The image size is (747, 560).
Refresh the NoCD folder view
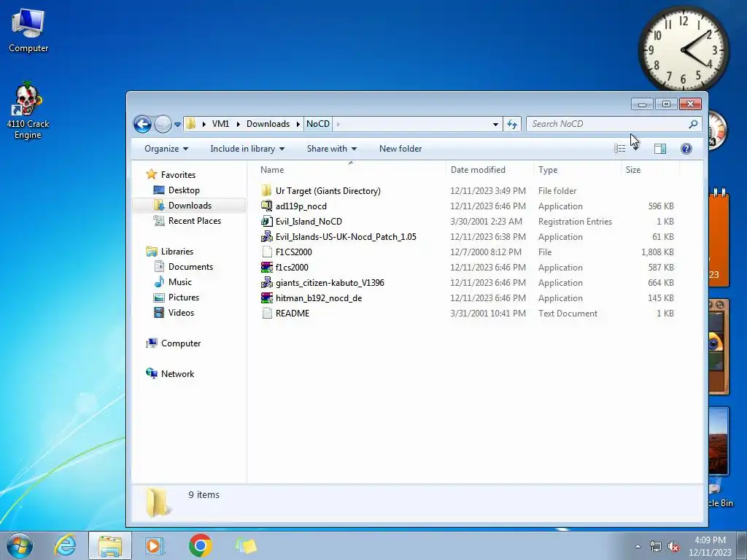pyautogui.click(x=511, y=124)
